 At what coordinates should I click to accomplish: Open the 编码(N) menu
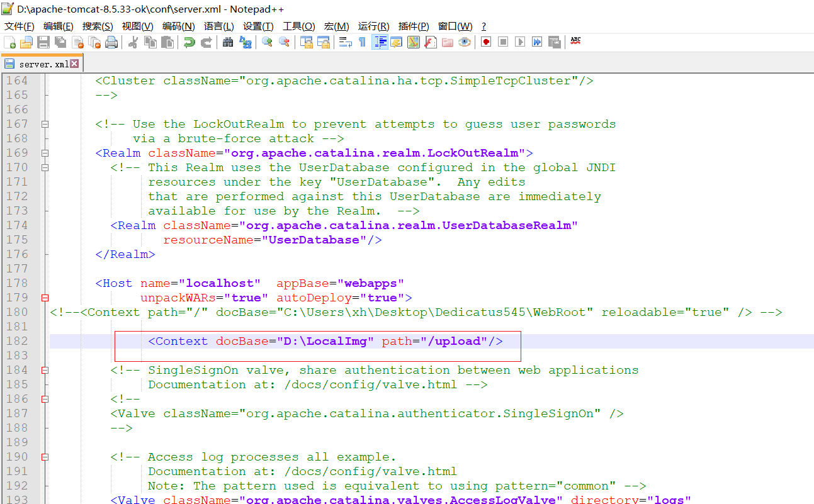[179, 26]
